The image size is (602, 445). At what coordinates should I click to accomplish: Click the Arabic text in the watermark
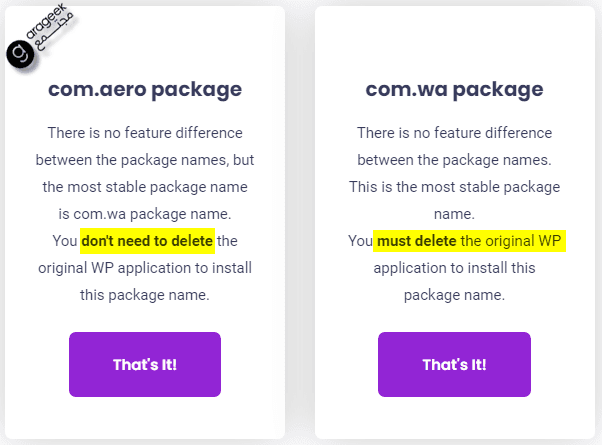pos(55,33)
